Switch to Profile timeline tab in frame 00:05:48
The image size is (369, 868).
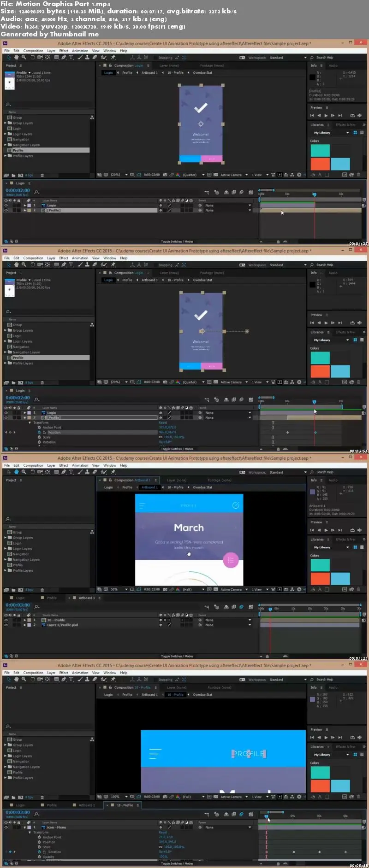coord(52,805)
